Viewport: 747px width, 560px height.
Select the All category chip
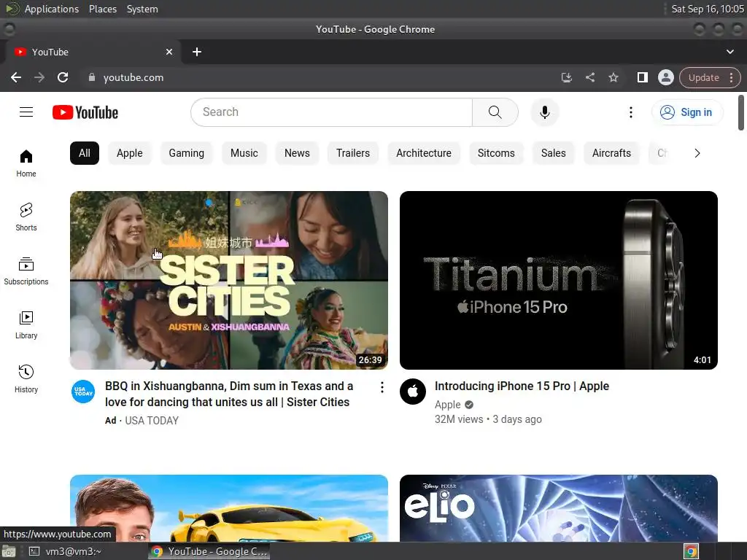pyautogui.click(x=85, y=153)
